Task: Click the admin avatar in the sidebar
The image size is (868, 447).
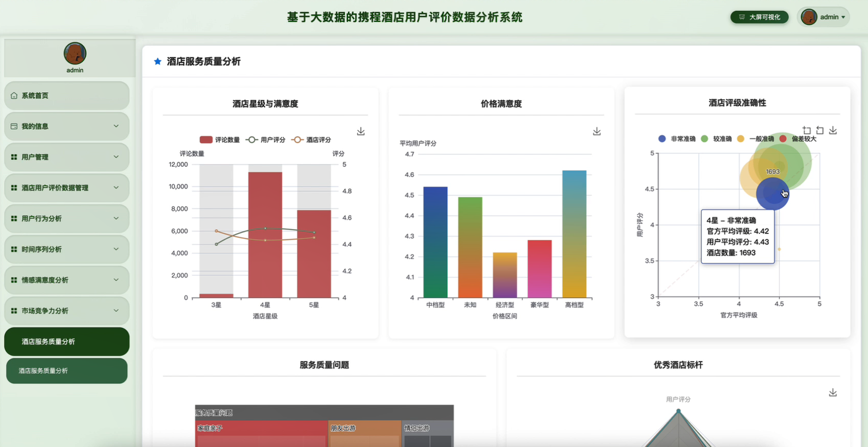Action: point(75,53)
